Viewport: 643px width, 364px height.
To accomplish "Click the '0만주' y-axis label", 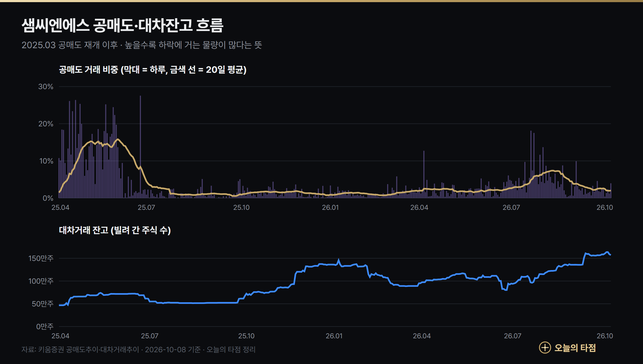I will pyautogui.click(x=45, y=327).
